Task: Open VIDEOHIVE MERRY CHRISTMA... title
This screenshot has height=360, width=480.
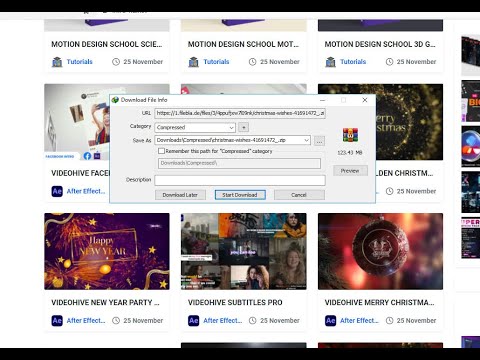Action: [x=379, y=302]
